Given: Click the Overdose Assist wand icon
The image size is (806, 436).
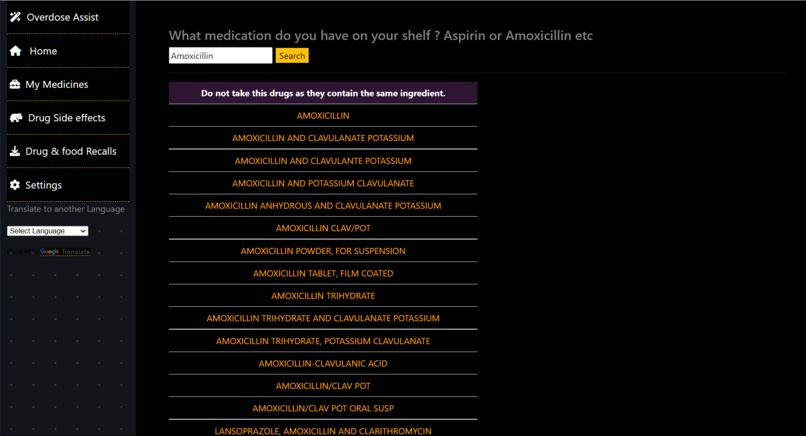Looking at the screenshot, I should [x=15, y=17].
